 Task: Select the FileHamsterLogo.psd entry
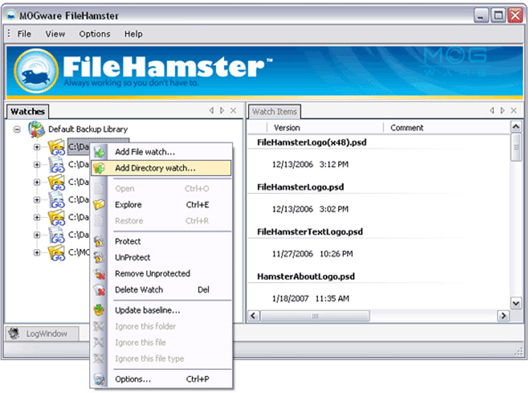click(301, 188)
